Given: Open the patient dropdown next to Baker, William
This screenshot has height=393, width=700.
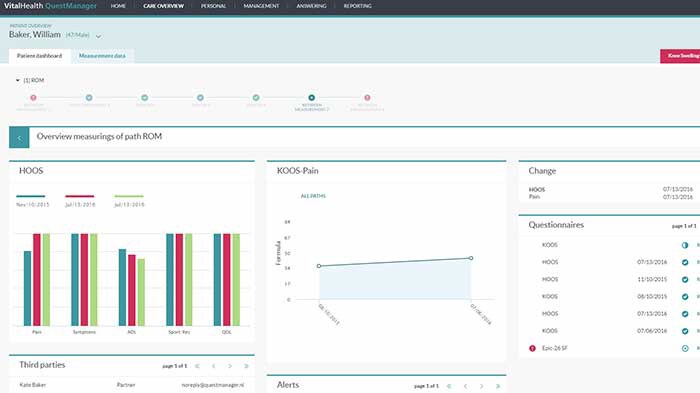Looking at the screenshot, I should click(x=98, y=36).
